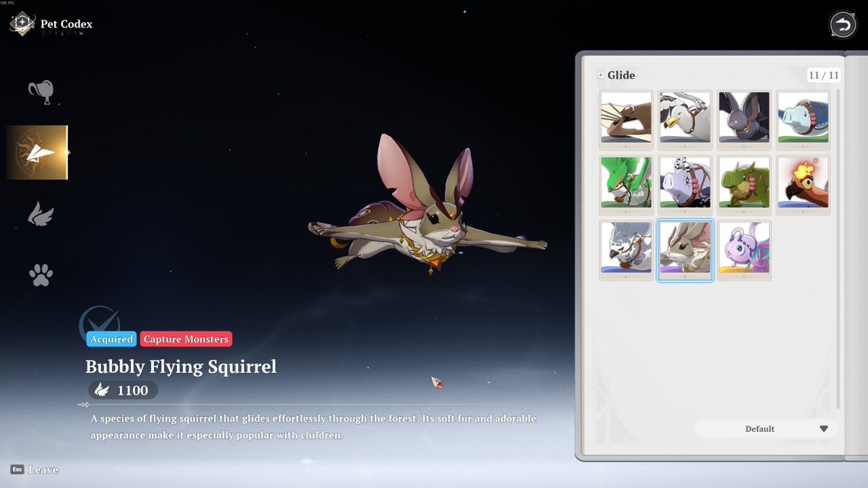
Task: Select the purple fish pet card
Action: [744, 250]
